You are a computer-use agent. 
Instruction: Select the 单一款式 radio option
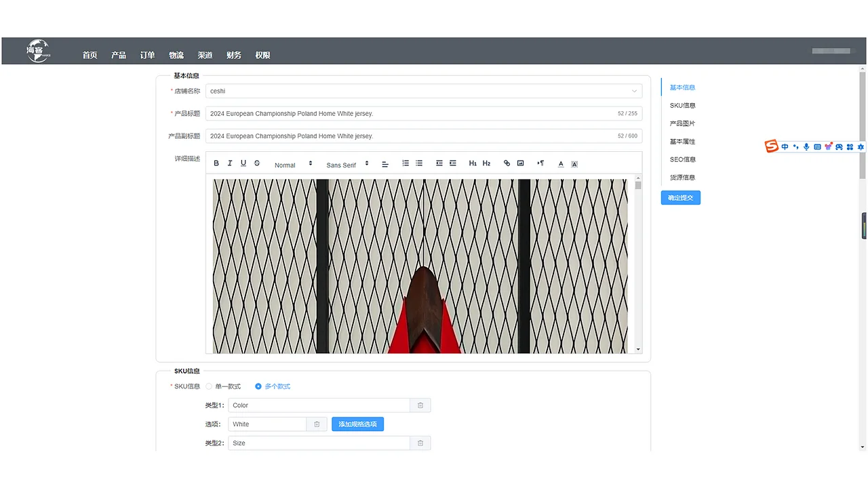click(x=209, y=386)
